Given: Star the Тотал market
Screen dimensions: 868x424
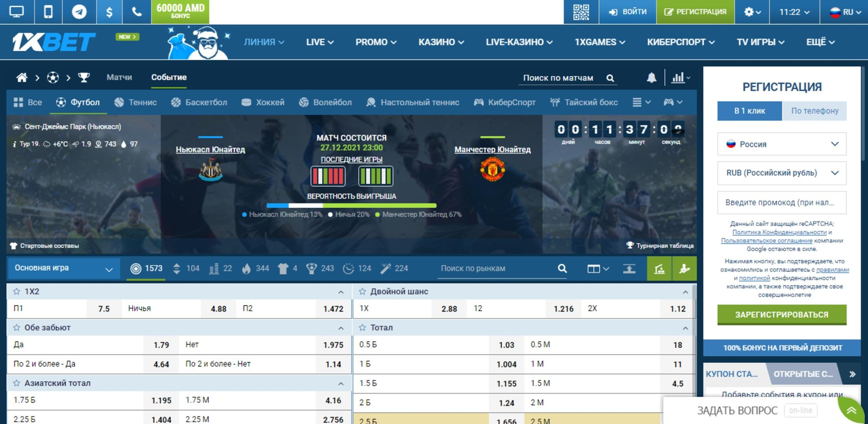Looking at the screenshot, I should point(362,328).
